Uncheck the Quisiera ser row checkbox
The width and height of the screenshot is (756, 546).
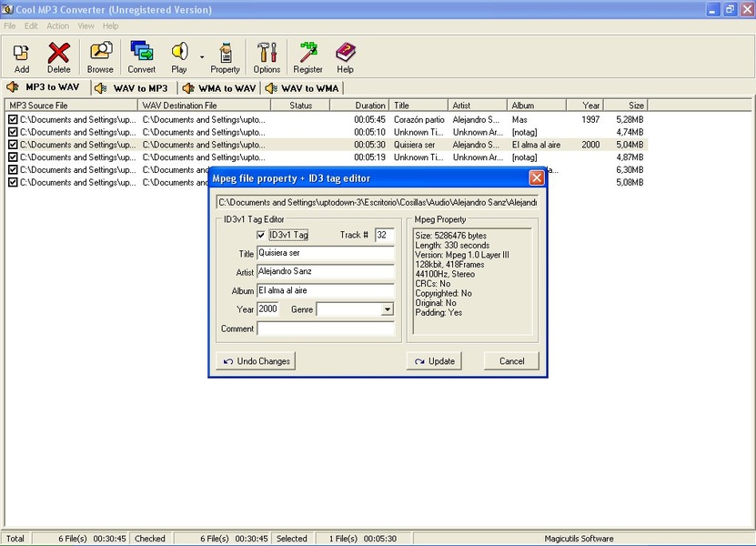tap(13, 145)
